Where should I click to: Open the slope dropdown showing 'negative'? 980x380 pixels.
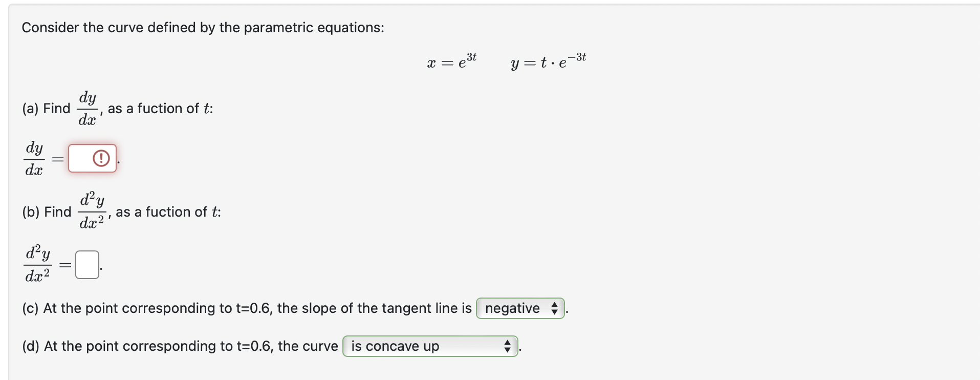click(x=520, y=308)
